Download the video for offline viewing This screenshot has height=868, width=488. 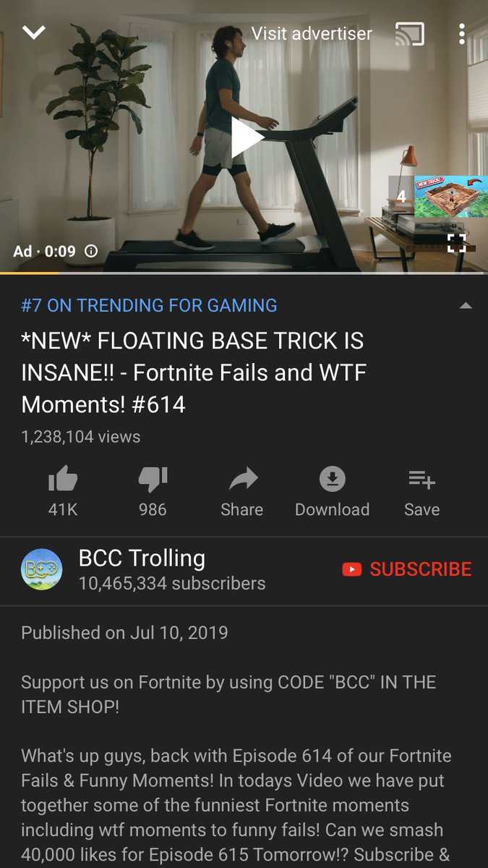coord(332,491)
